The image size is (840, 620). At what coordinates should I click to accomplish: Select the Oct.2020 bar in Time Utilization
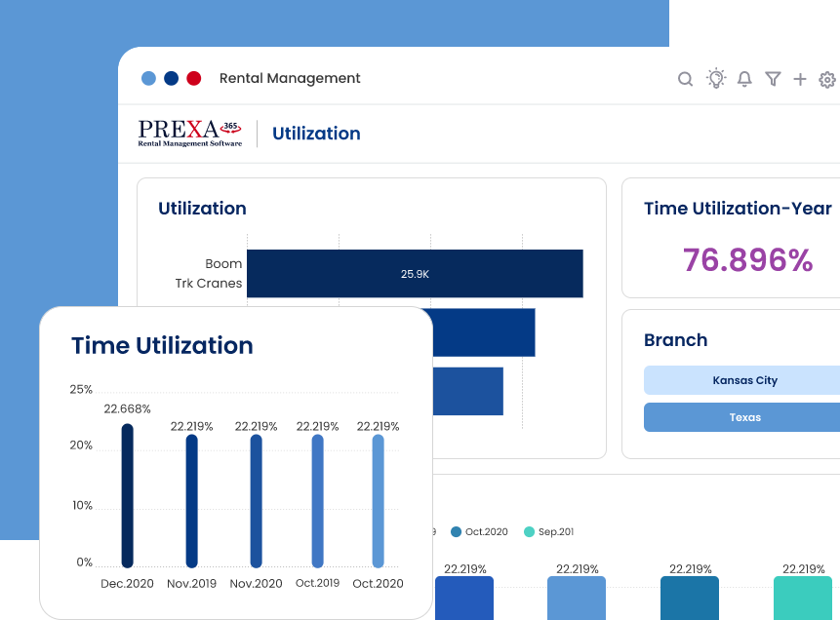(x=378, y=500)
